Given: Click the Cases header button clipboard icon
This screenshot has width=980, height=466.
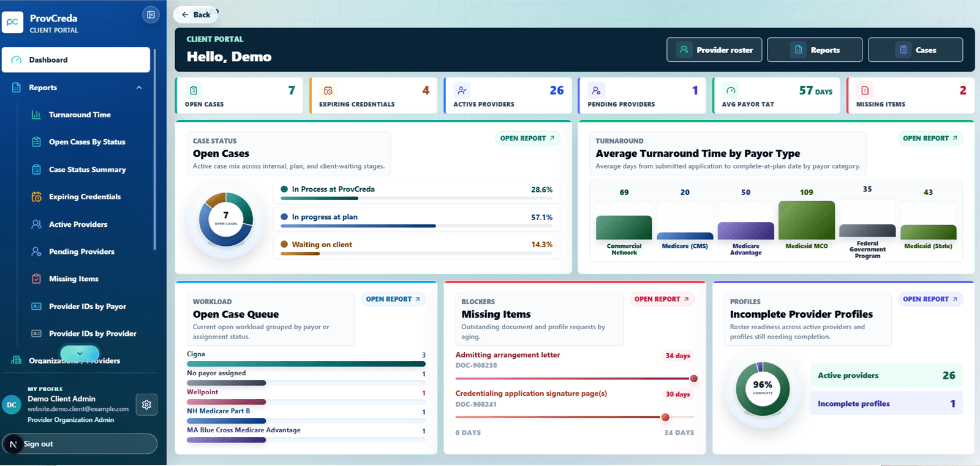Looking at the screenshot, I should pyautogui.click(x=903, y=50).
